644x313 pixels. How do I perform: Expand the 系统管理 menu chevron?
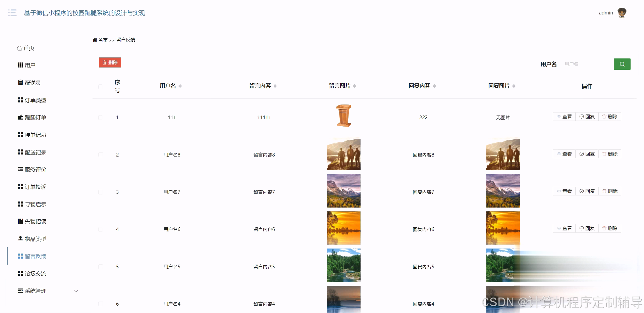pyautogui.click(x=76, y=291)
